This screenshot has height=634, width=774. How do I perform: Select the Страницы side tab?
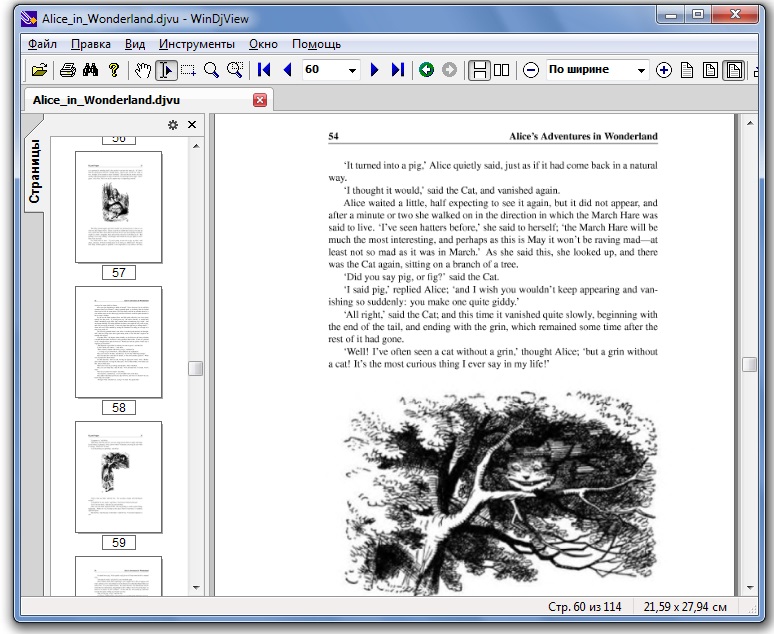[x=34, y=171]
